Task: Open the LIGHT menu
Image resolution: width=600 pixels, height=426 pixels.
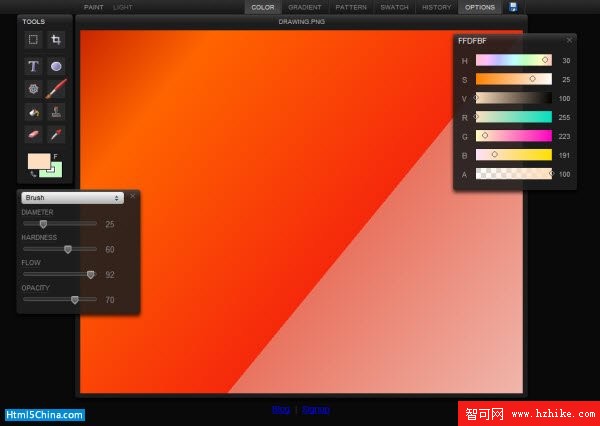Action: point(123,7)
